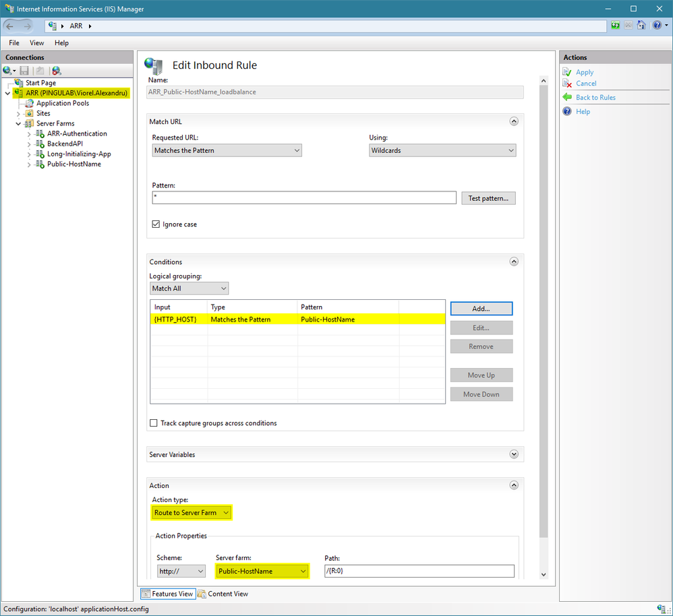The image size is (673, 616).
Task: Click the Back navigation arrow
Action: tap(10, 26)
